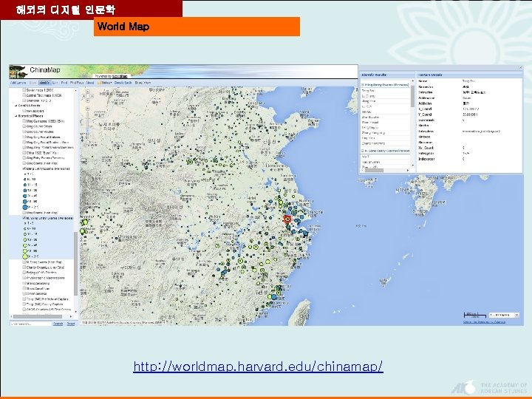Click the Name value in Feature Details
Image resolution: width=532 pixels, height=399 pixels.
(468, 81)
